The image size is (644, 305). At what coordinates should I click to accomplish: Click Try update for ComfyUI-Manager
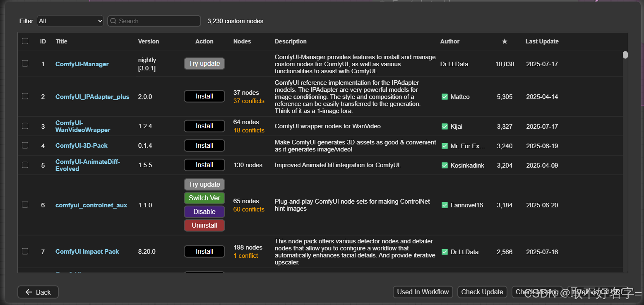click(x=204, y=63)
